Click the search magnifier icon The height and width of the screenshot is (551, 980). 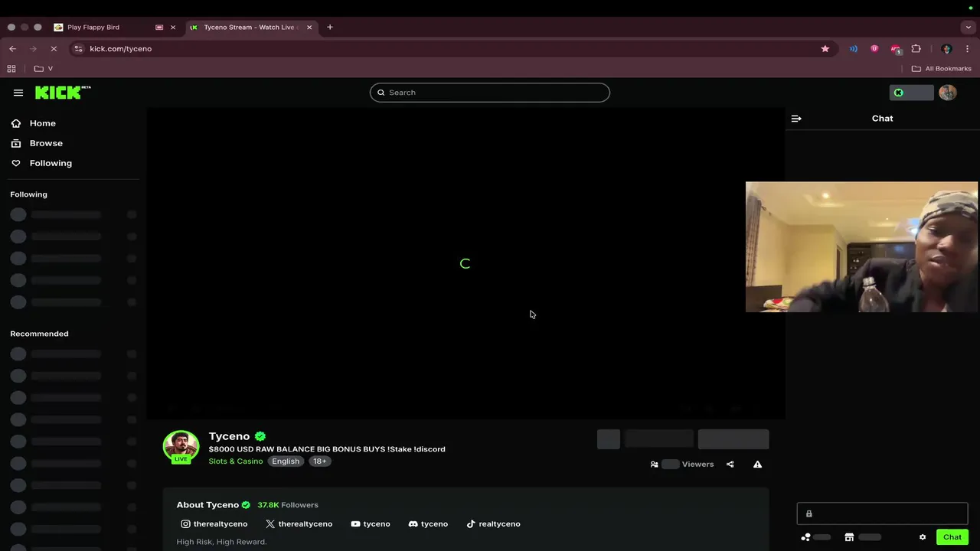pyautogui.click(x=381, y=93)
